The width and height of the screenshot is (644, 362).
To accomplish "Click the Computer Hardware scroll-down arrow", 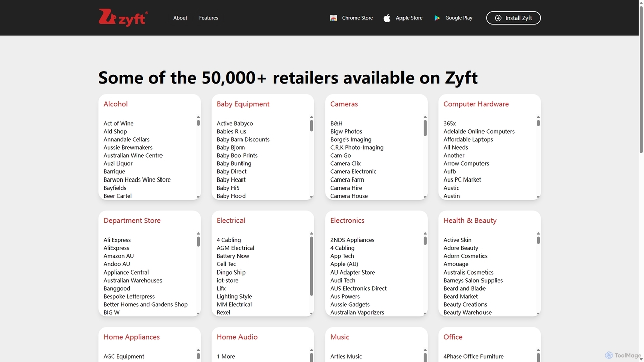I will (x=538, y=197).
